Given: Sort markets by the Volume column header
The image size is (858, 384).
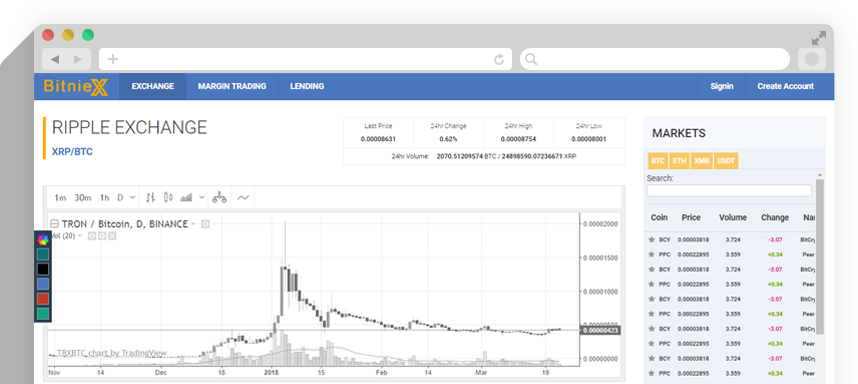Looking at the screenshot, I should (733, 218).
